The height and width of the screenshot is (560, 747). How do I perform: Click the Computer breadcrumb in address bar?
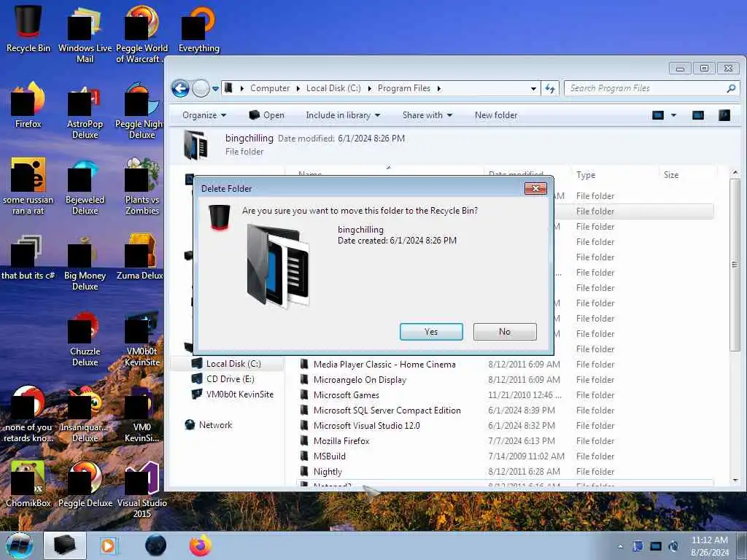[x=270, y=88]
